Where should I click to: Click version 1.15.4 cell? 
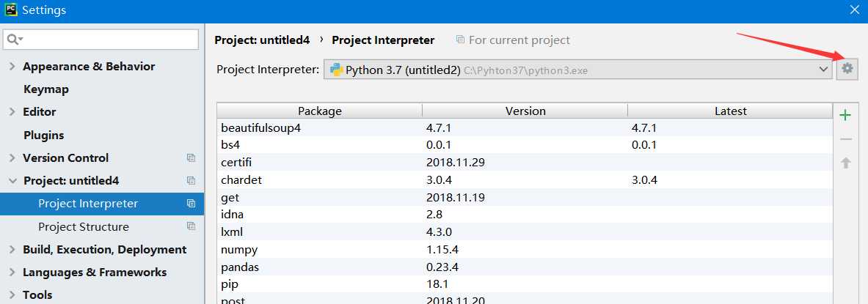coord(442,250)
